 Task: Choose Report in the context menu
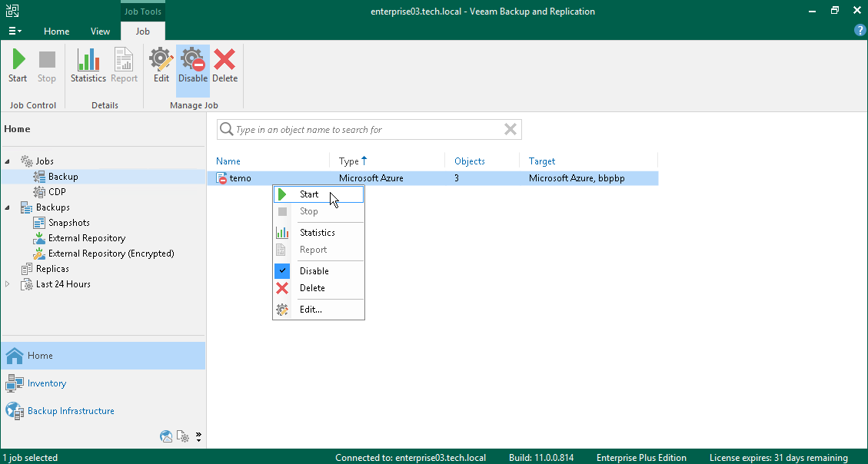point(319,250)
